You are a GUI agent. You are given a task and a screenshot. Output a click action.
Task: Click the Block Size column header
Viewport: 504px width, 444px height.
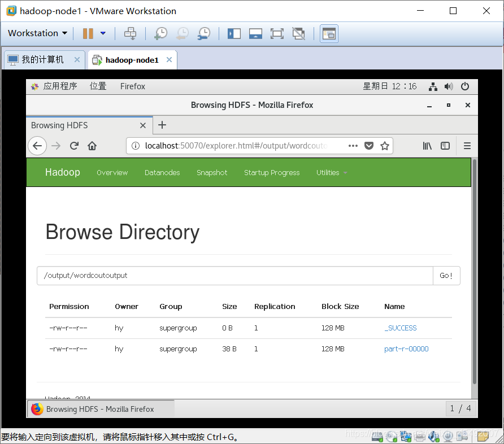[340, 307]
